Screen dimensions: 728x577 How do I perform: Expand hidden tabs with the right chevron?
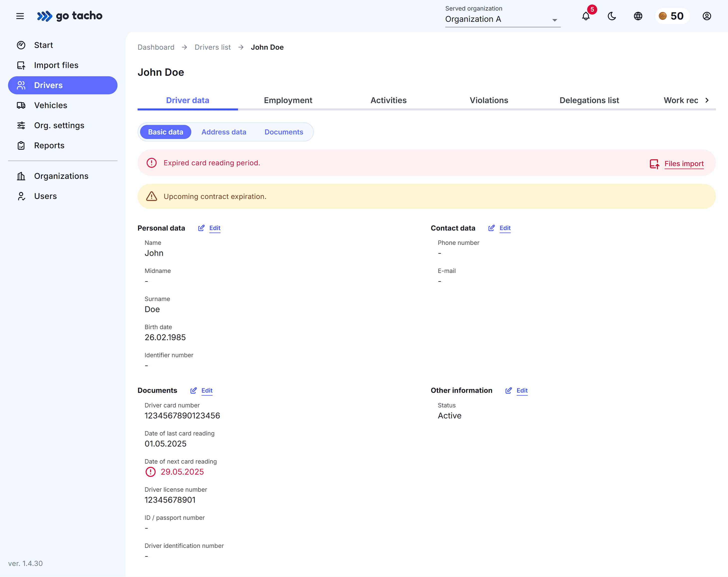[x=707, y=100]
